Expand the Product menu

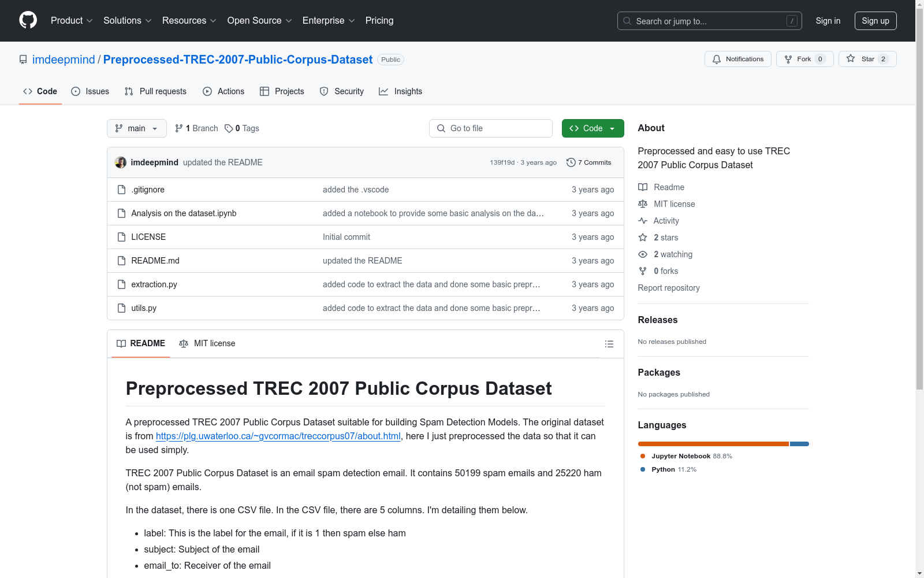click(72, 20)
